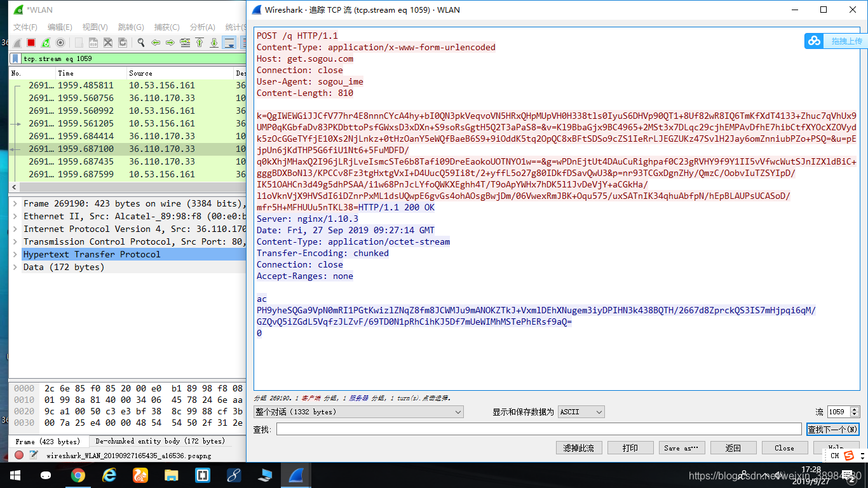Select packet row with time 1959.687599

pyautogui.click(x=128, y=174)
